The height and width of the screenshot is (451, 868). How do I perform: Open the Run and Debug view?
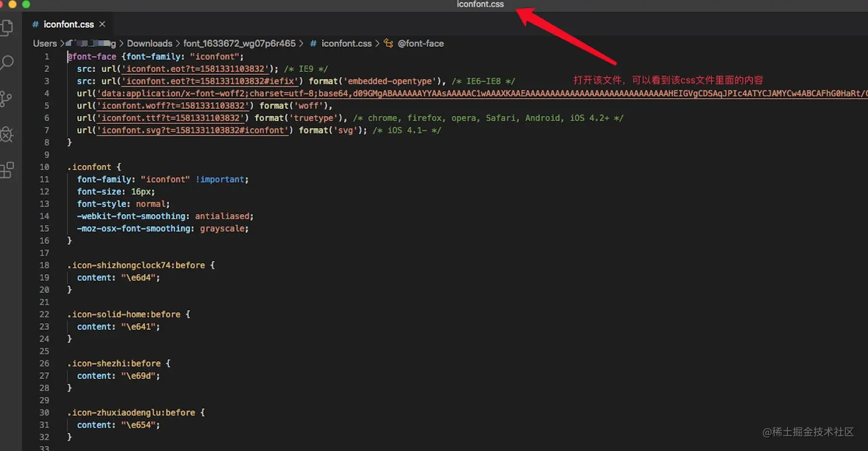tap(6, 134)
